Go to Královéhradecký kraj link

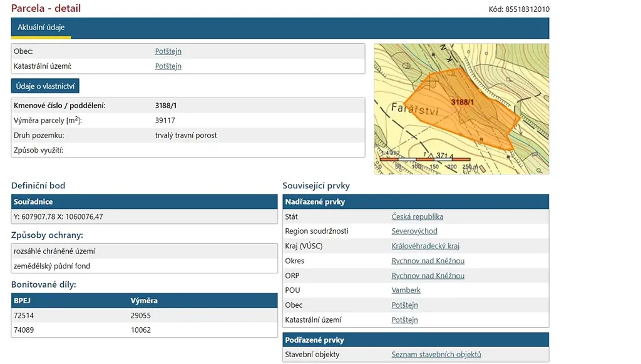425,246
